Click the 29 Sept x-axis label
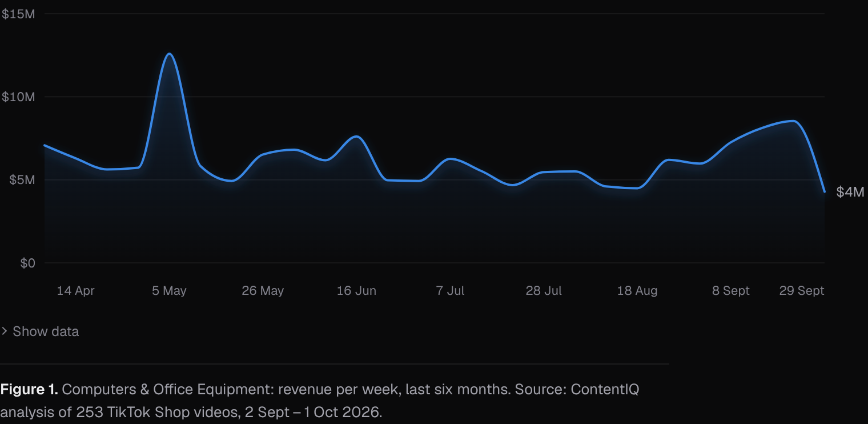Screen dimensions: 868x424 [x=802, y=291]
